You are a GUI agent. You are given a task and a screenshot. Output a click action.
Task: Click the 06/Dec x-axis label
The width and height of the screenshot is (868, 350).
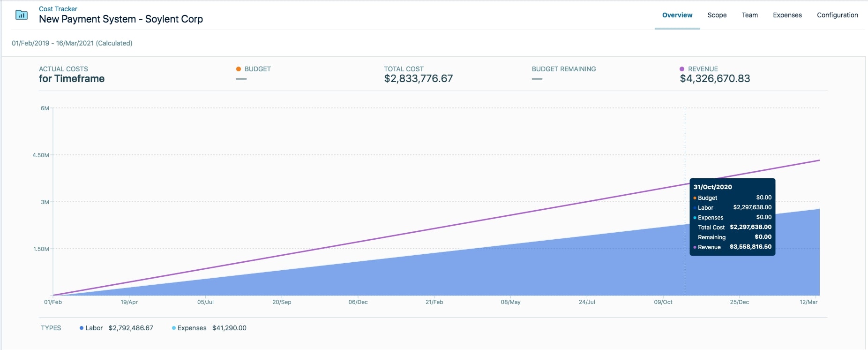(x=358, y=302)
